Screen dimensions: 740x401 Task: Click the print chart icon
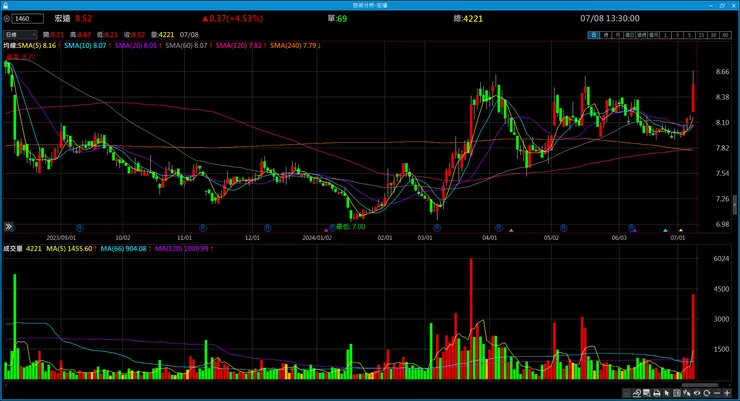tap(656, 393)
